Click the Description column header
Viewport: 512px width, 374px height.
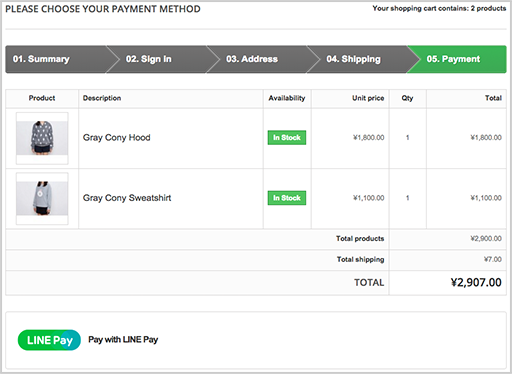click(x=102, y=98)
